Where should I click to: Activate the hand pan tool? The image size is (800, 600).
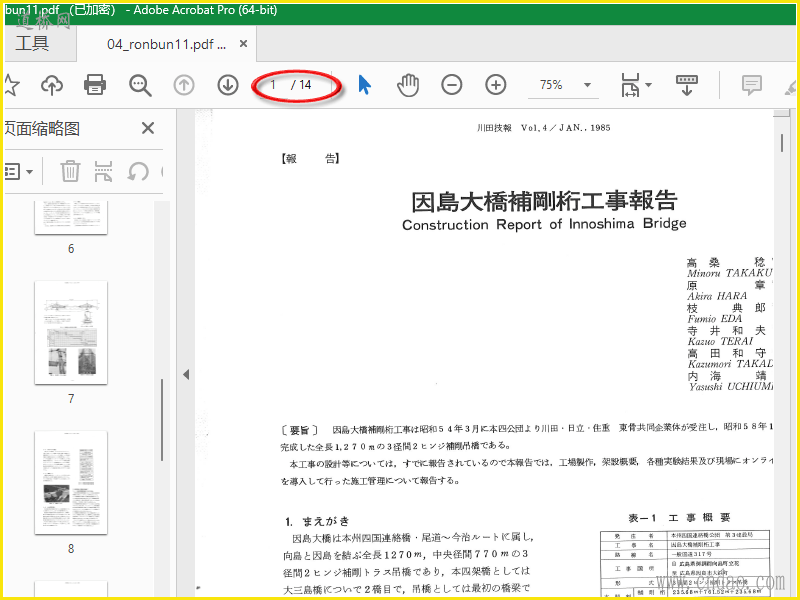(x=408, y=85)
